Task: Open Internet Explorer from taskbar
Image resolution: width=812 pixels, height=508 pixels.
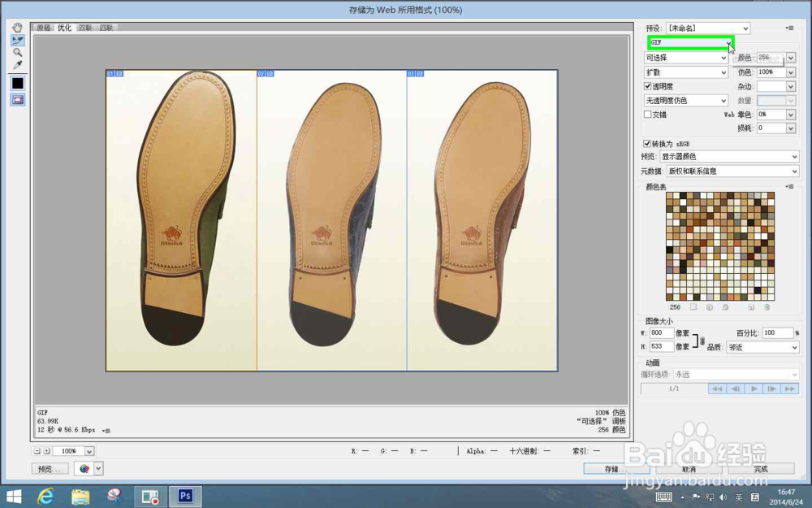Action: click(x=45, y=497)
